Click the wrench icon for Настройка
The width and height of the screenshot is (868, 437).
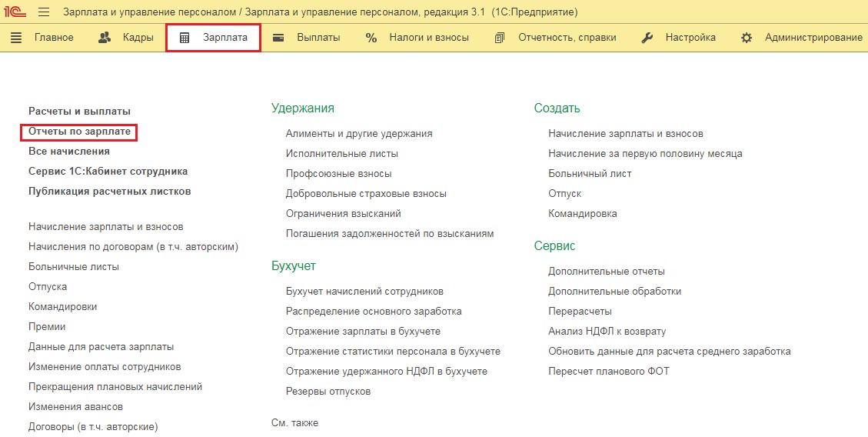[x=647, y=38]
